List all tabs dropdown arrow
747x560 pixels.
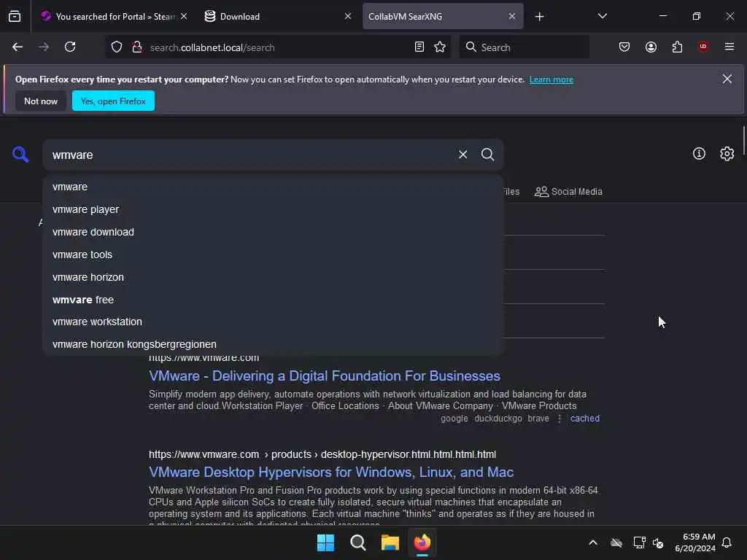[x=602, y=16]
